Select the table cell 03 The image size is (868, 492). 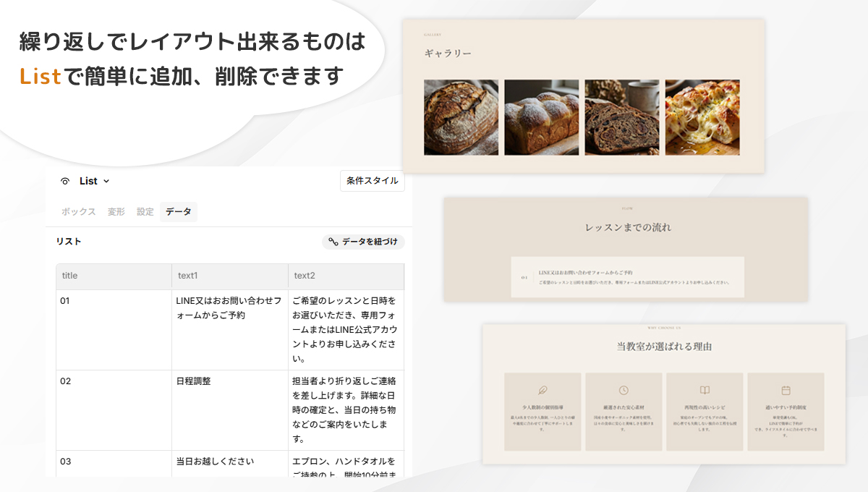(114, 464)
